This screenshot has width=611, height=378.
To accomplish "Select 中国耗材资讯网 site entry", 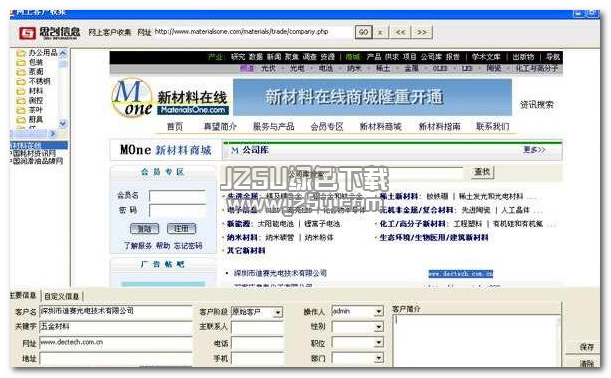I will (x=34, y=153).
